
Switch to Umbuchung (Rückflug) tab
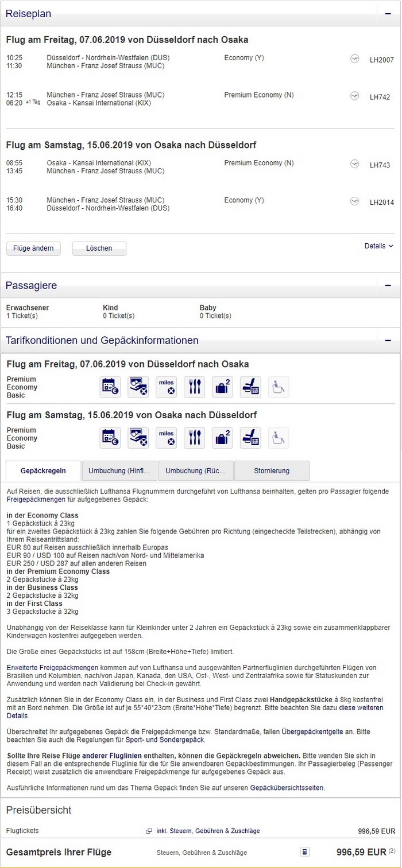(x=196, y=471)
